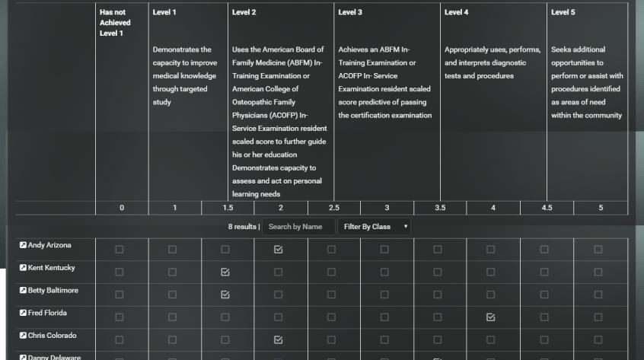The height and width of the screenshot is (360, 644).
Task: Click the Level 2 column header
Action: [x=244, y=12]
